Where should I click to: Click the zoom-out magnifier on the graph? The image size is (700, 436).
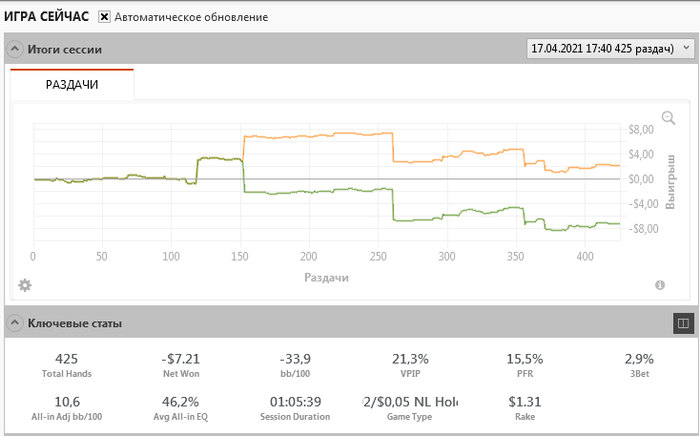(669, 118)
